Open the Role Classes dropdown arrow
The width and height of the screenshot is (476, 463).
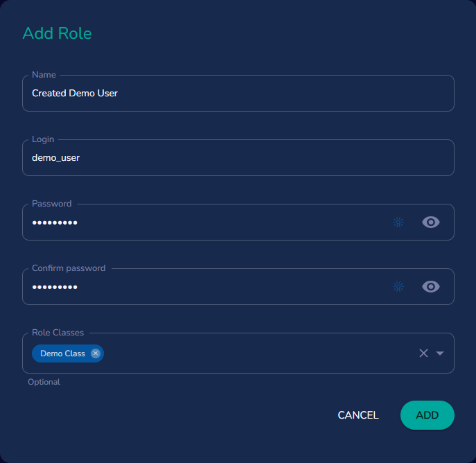(440, 353)
